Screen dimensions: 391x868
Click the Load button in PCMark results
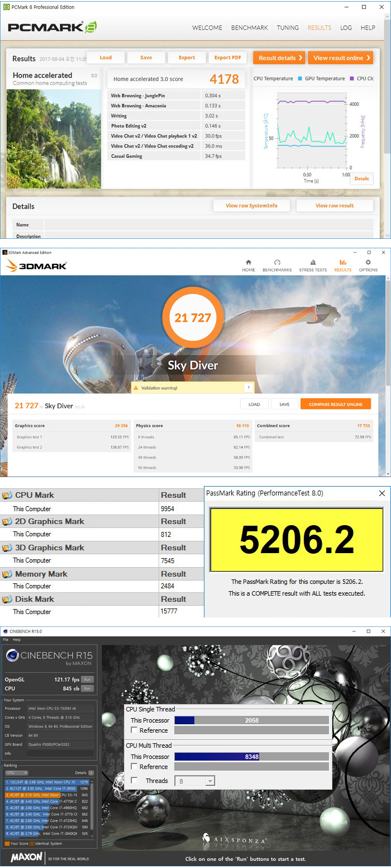[106, 58]
